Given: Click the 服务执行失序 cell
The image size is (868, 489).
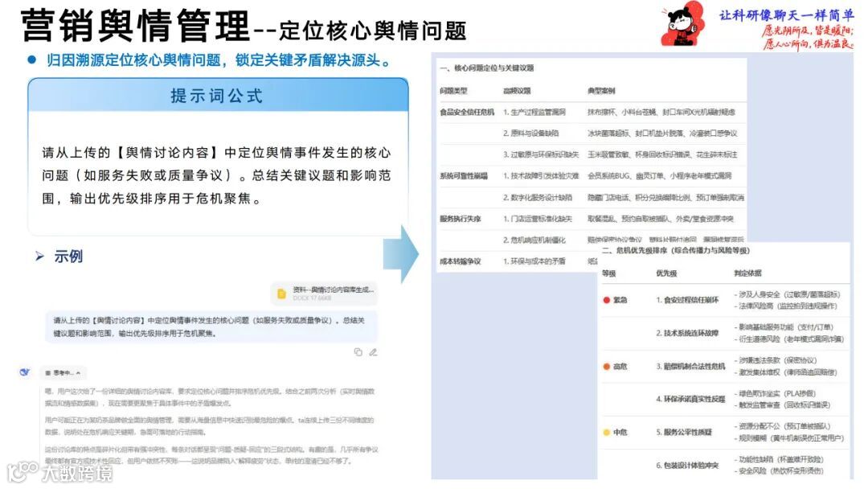Looking at the screenshot, I should [460, 219].
